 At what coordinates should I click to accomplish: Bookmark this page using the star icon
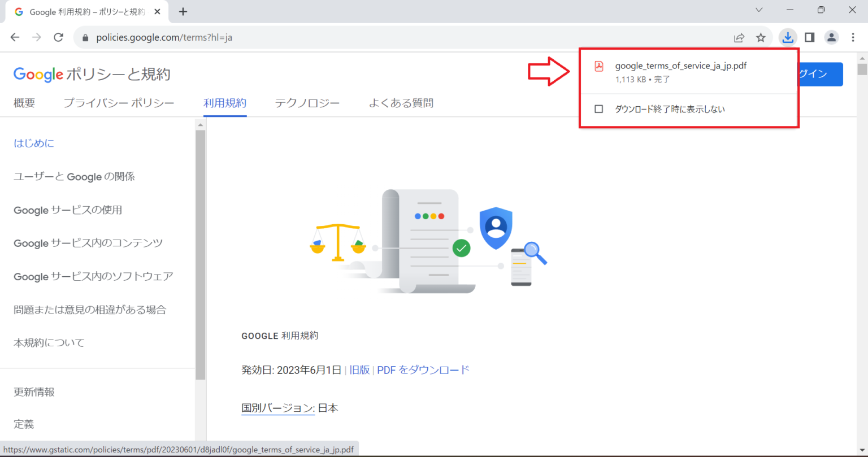tap(761, 37)
